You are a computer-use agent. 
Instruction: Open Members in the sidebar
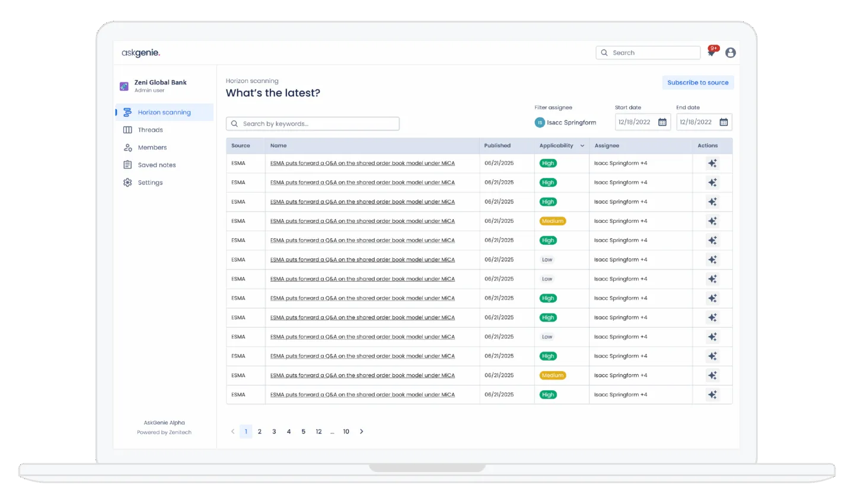coord(152,148)
